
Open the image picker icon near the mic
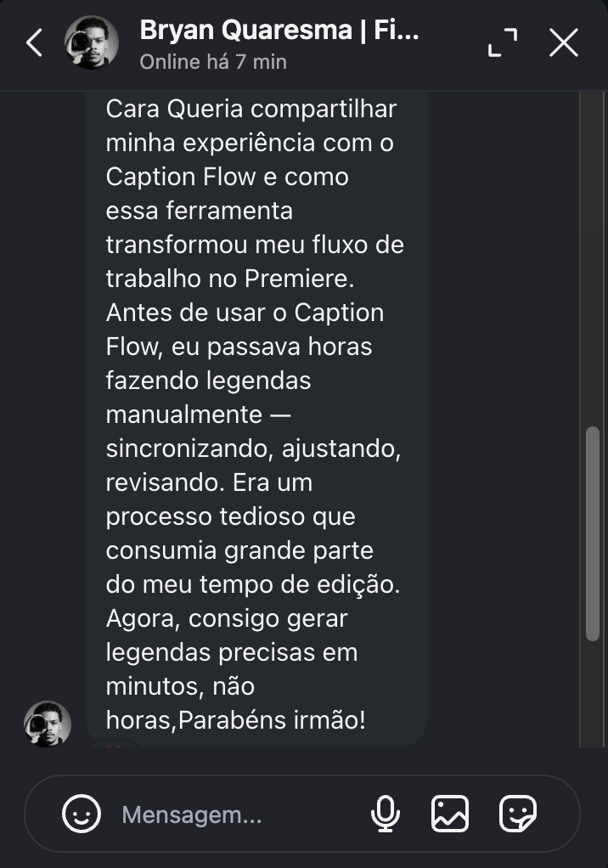[x=451, y=814]
